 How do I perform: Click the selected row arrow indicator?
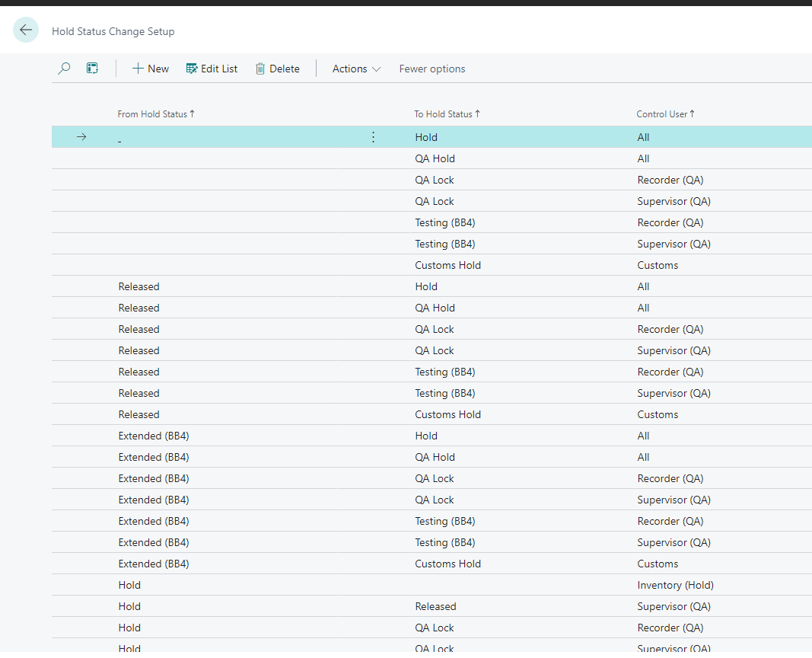click(x=81, y=137)
